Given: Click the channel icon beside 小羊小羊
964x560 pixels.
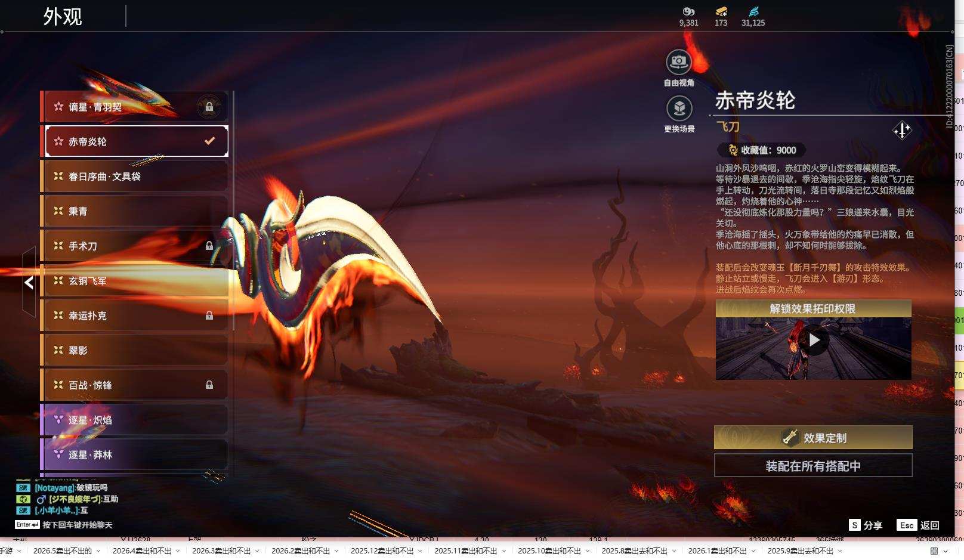Looking at the screenshot, I should (x=23, y=511).
